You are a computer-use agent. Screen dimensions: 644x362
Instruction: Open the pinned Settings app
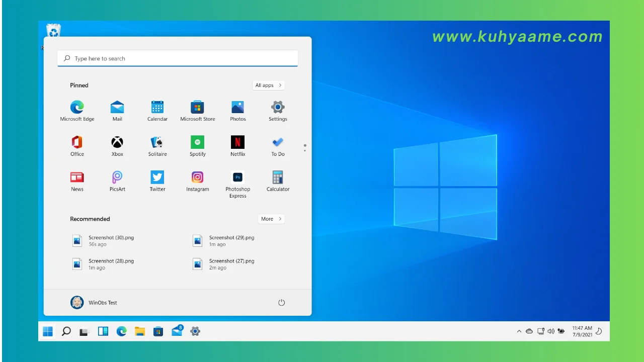pyautogui.click(x=278, y=111)
